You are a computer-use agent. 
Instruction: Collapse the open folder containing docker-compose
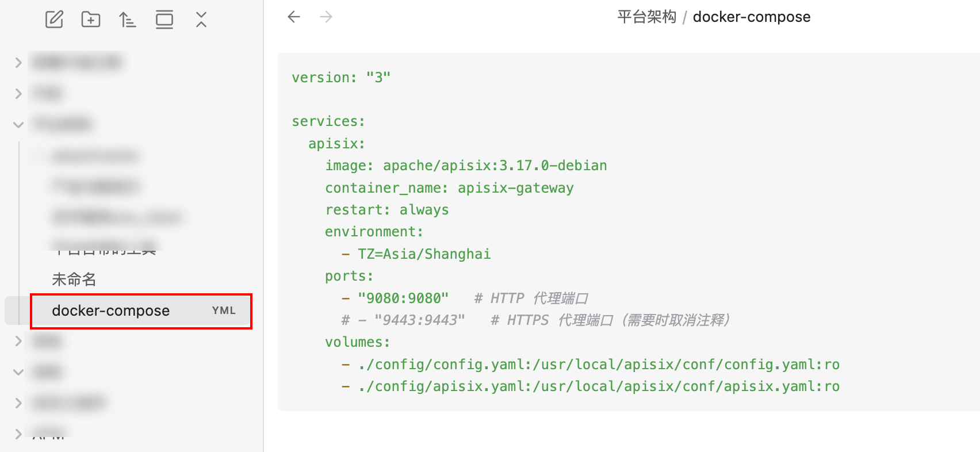18,124
